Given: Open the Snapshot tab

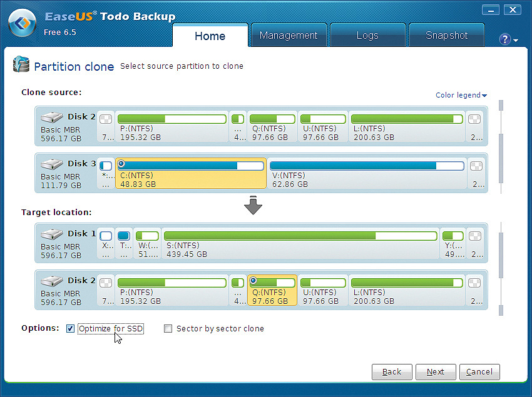Looking at the screenshot, I should coord(446,35).
